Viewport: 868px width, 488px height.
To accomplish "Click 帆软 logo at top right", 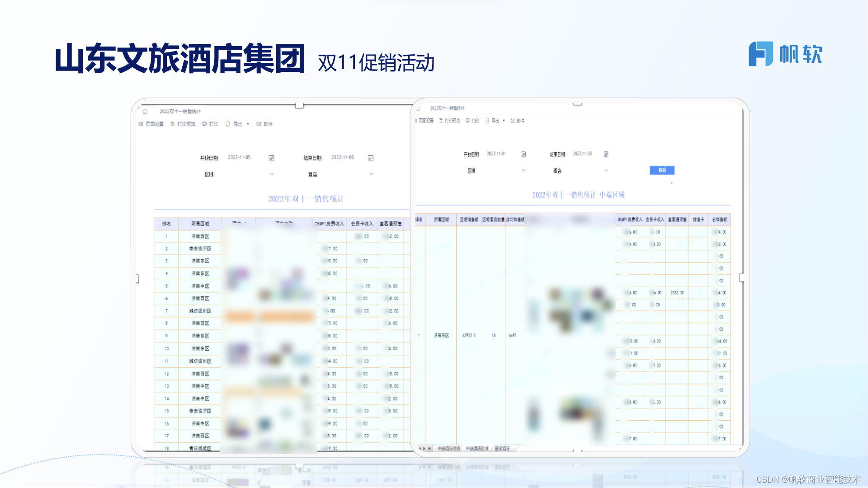I will (785, 54).
